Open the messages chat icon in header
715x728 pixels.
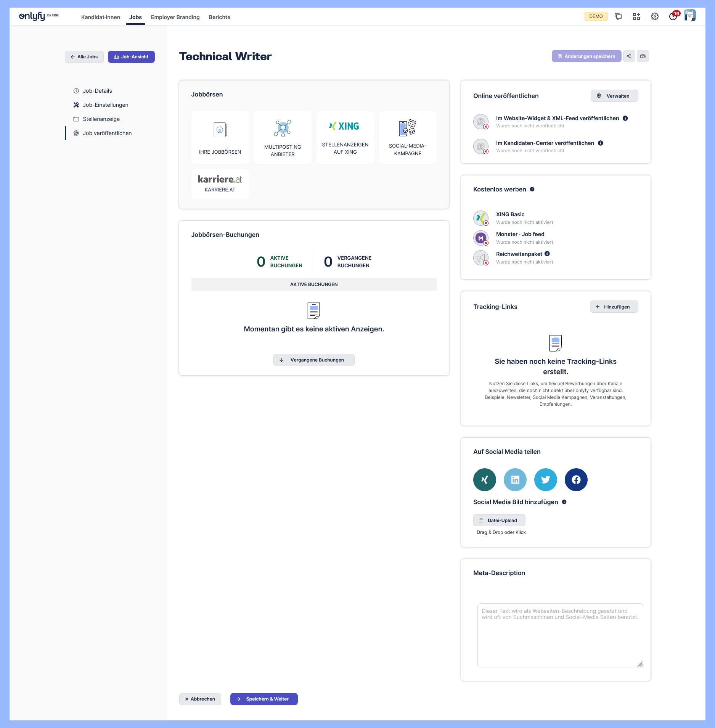click(x=618, y=16)
